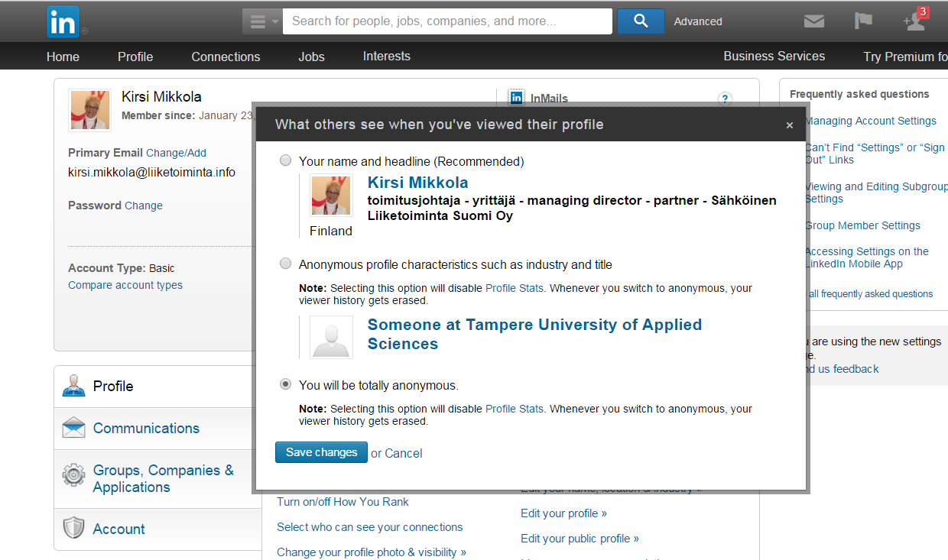Open 'Edit your public profile' link
Viewport: 948px width, 560px height.
click(x=580, y=539)
